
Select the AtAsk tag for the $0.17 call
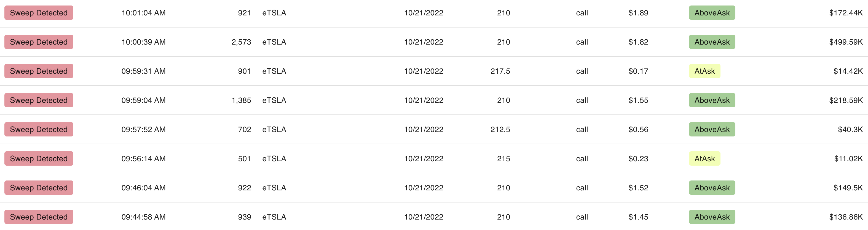[x=704, y=71]
